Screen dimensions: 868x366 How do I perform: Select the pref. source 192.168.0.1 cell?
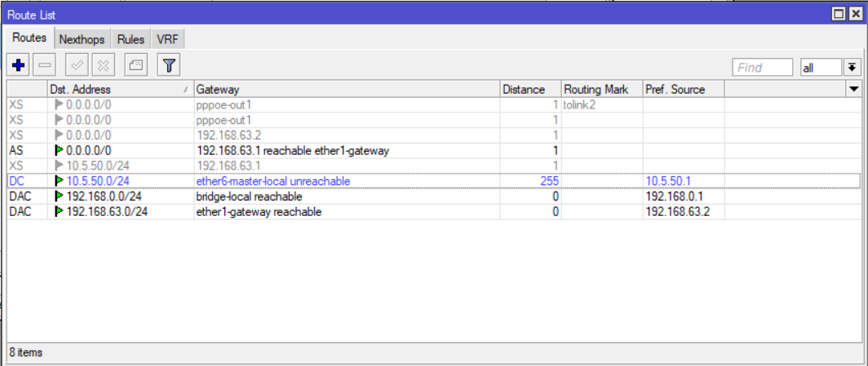pyautogui.click(x=684, y=196)
